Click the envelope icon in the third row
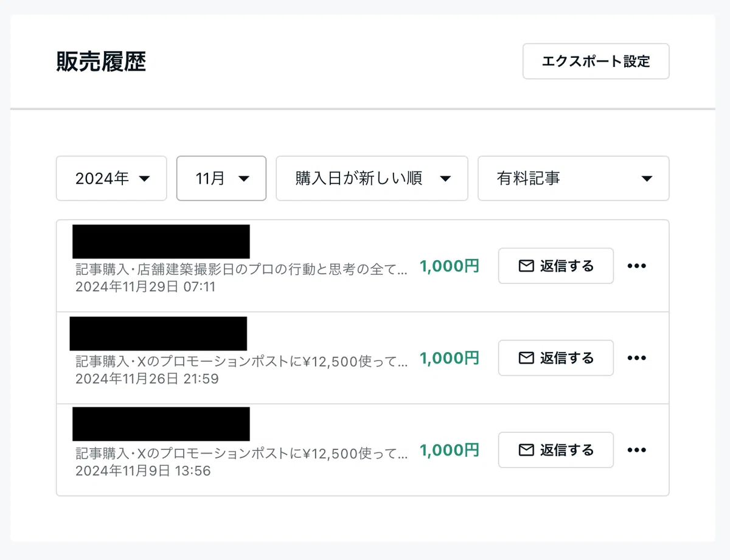Image resolution: width=730 pixels, height=560 pixels. point(526,450)
